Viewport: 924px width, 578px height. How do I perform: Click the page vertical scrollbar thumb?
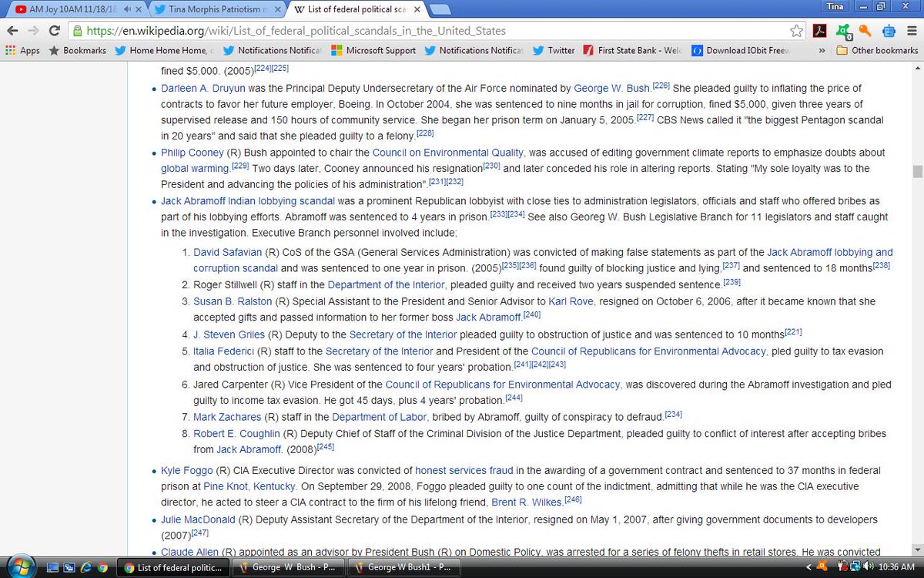coord(917,171)
